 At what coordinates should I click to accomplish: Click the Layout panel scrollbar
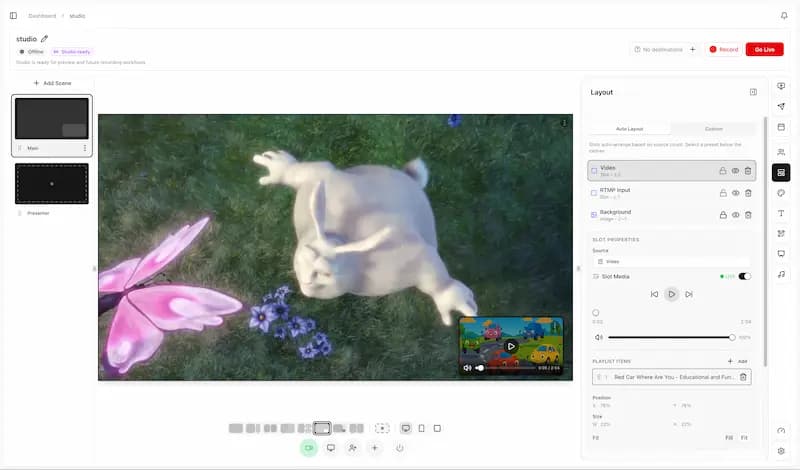(765, 241)
